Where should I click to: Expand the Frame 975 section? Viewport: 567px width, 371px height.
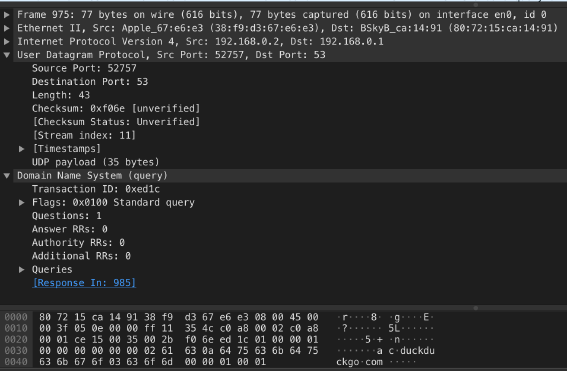click(x=7, y=15)
